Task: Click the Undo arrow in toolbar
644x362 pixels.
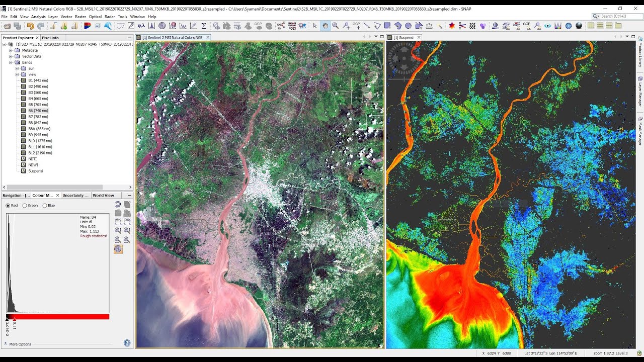Action: [x=30, y=26]
